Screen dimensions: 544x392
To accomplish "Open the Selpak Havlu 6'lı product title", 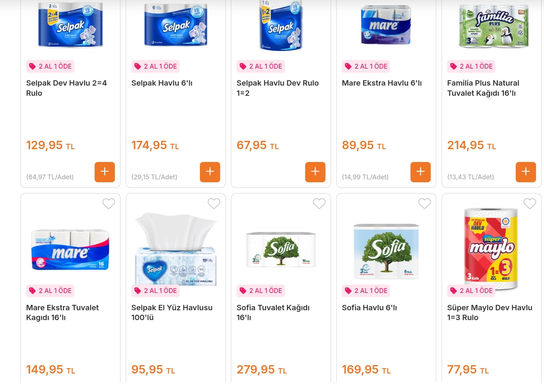I will 162,83.
